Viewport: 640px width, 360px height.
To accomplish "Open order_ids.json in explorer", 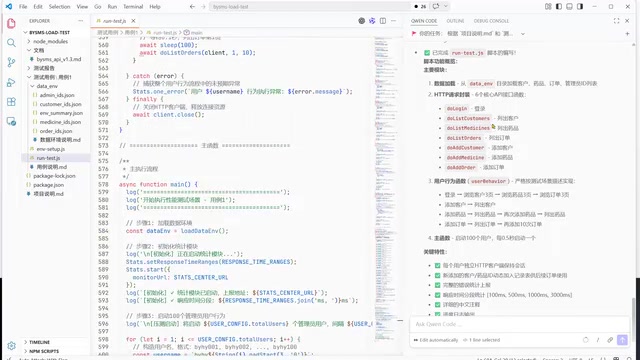I will [x=56, y=131].
